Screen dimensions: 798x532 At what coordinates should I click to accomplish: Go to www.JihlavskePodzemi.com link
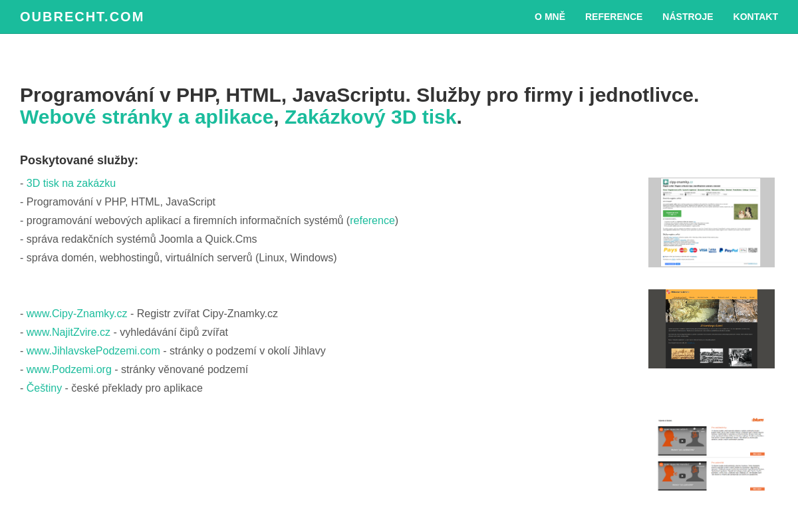point(93,351)
